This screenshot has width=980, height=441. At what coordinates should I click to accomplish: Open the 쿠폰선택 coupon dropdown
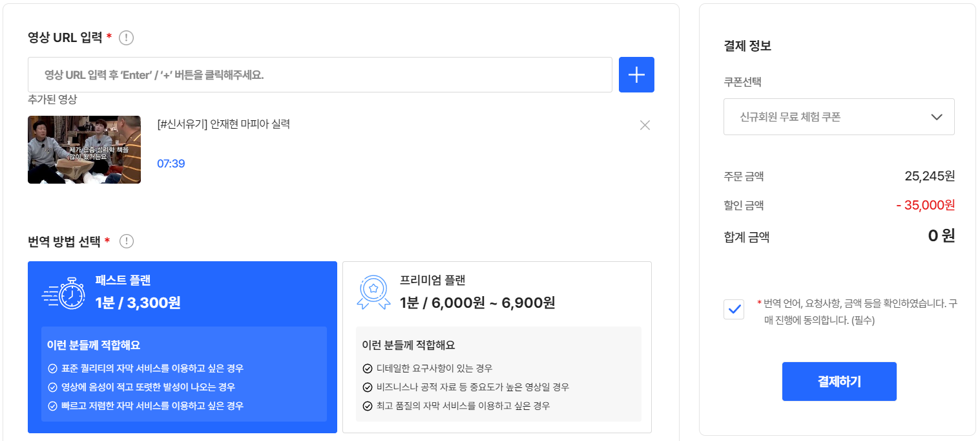839,116
